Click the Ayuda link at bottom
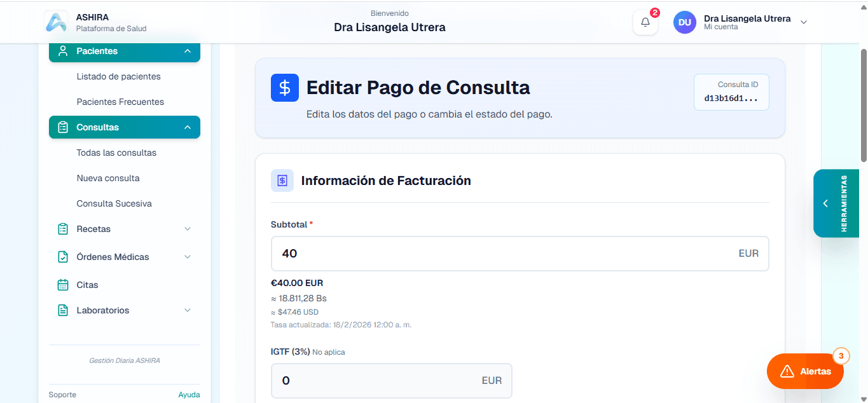The height and width of the screenshot is (403, 868). click(x=189, y=395)
